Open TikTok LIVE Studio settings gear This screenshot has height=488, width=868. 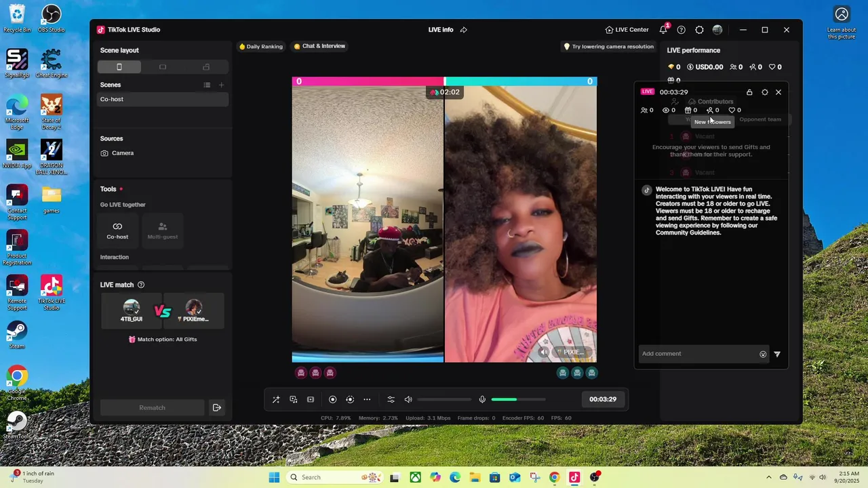[x=699, y=30]
